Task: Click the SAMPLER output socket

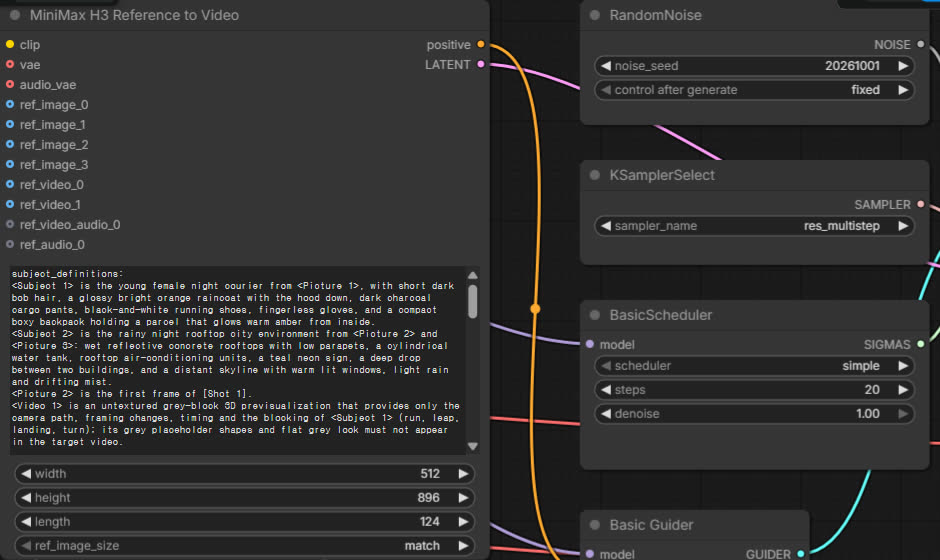Action: pos(921,204)
